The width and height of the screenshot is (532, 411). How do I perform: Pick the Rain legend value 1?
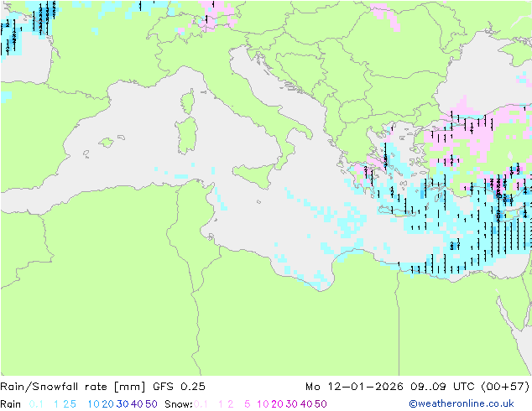(56, 404)
